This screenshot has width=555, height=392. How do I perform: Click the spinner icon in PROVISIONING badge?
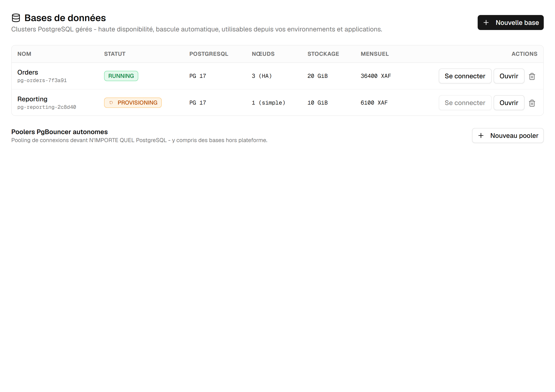111,102
